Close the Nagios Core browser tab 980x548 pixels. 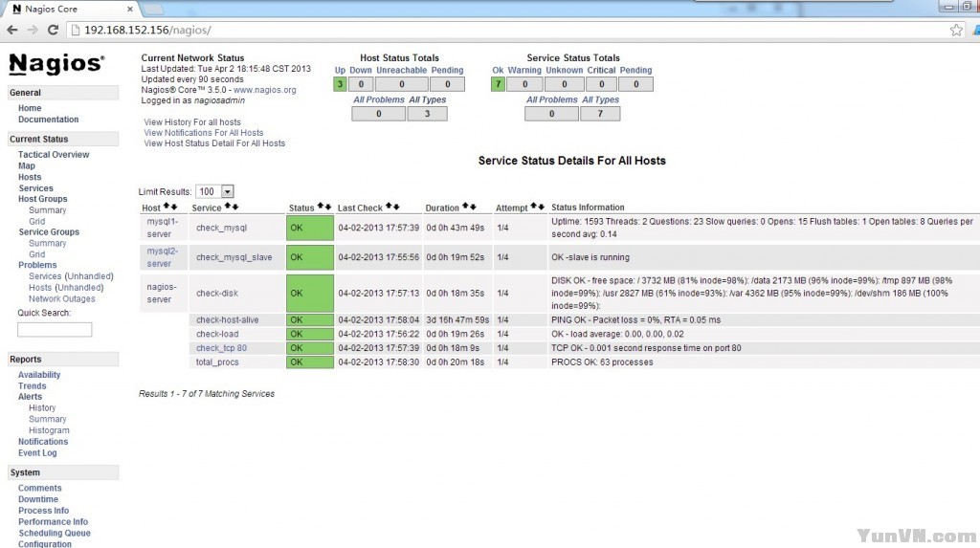tap(130, 9)
